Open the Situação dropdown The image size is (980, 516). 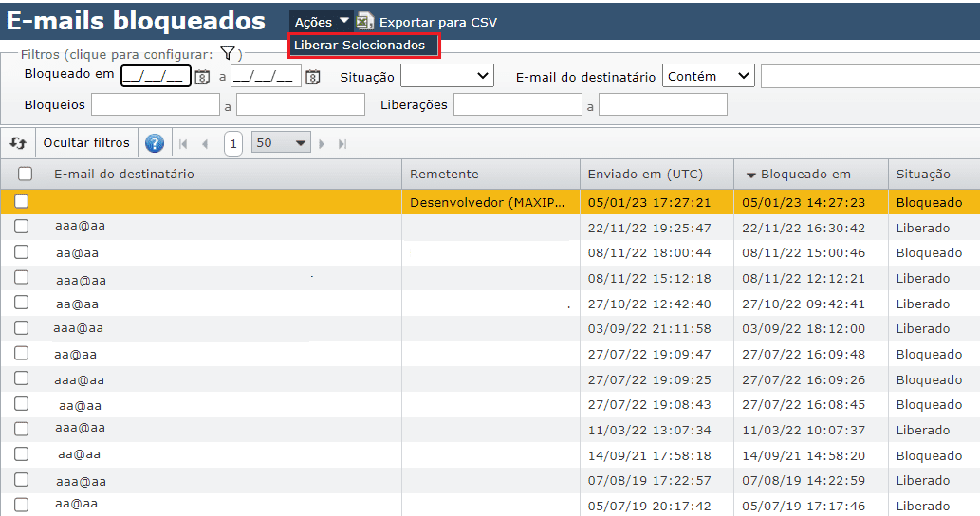(x=447, y=76)
